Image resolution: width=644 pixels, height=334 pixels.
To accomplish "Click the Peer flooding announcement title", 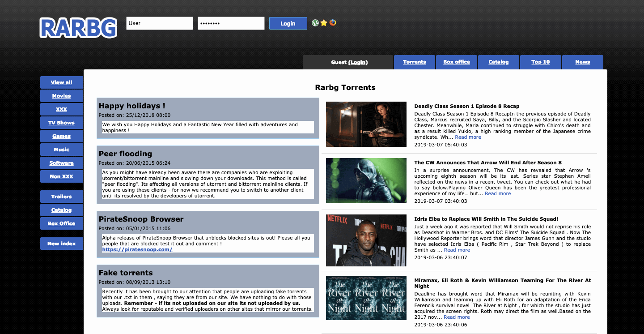I will point(125,154).
